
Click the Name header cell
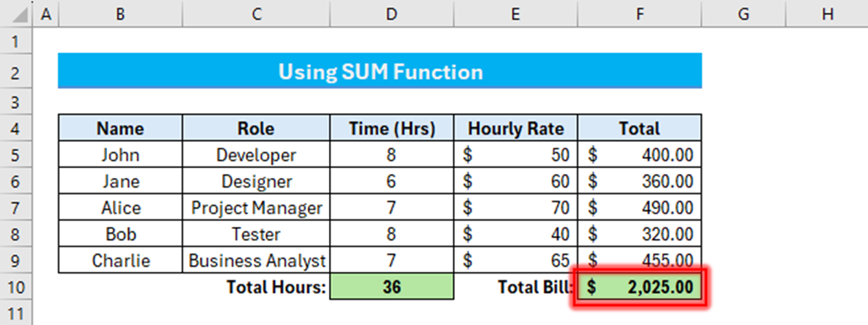tap(120, 128)
